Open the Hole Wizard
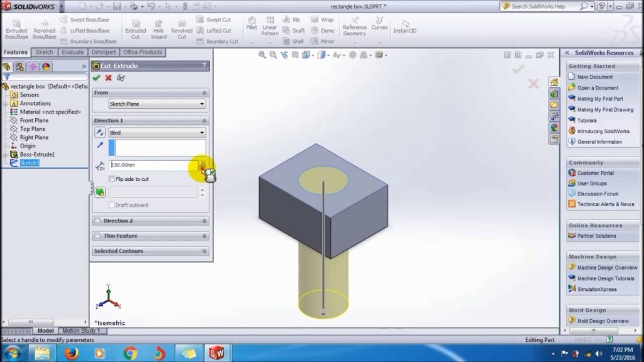Screen dimensions: 644x362 [x=158, y=30]
